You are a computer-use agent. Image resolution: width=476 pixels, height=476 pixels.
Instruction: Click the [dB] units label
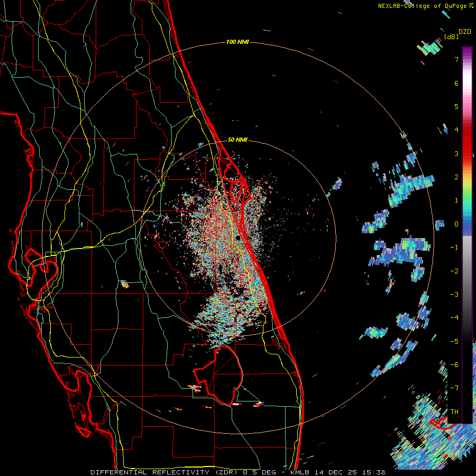(x=452, y=36)
